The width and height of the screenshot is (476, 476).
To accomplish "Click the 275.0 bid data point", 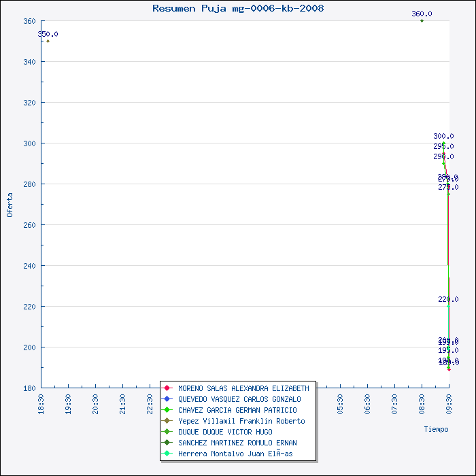I will 448,194.
